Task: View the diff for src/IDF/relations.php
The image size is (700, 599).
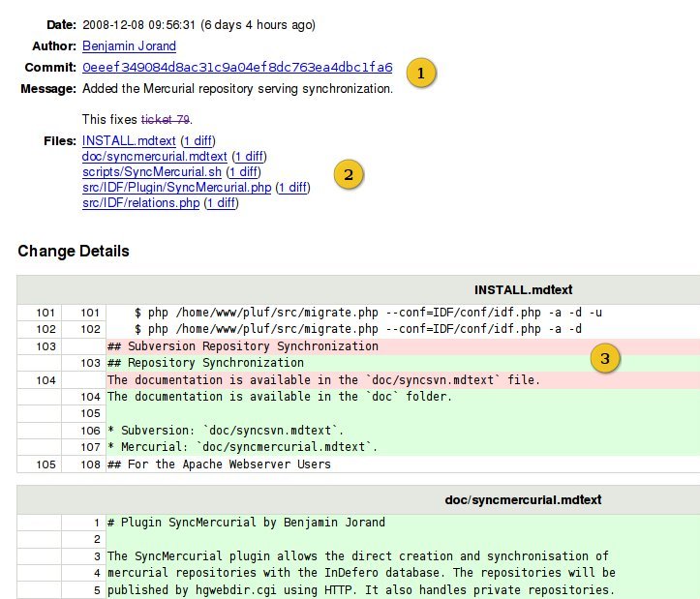Action: coord(222,203)
